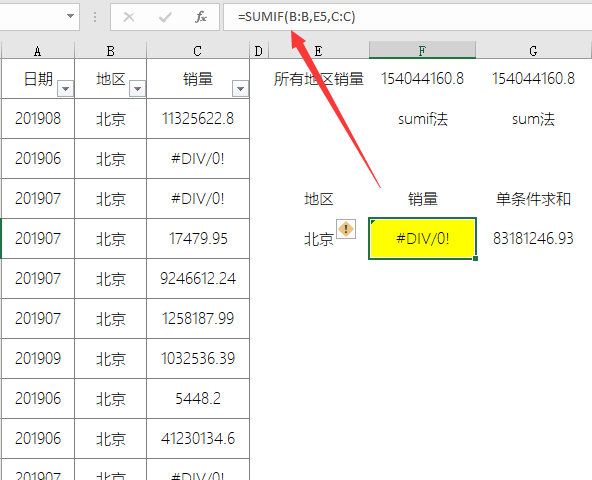Select 154044160.8 total in column G
Viewport: 592px width, 480px height.
pyautogui.click(x=533, y=79)
